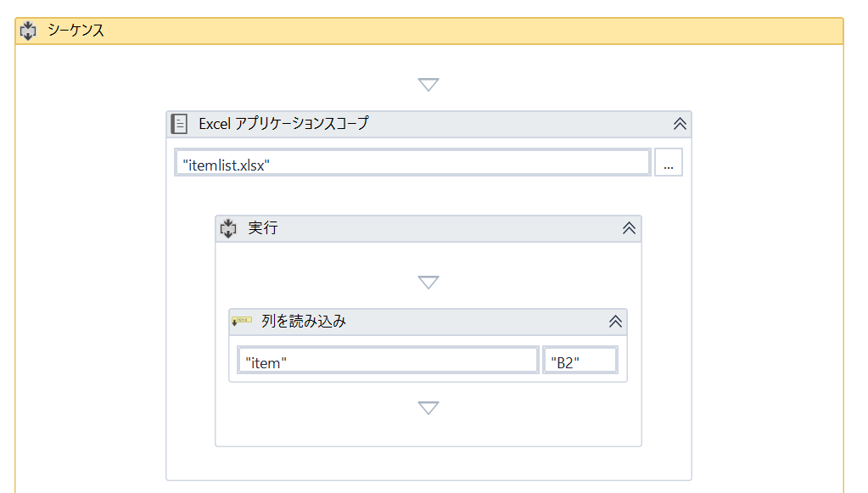The height and width of the screenshot is (493, 868).
Task: Select the 実行 title text
Action: 263,228
